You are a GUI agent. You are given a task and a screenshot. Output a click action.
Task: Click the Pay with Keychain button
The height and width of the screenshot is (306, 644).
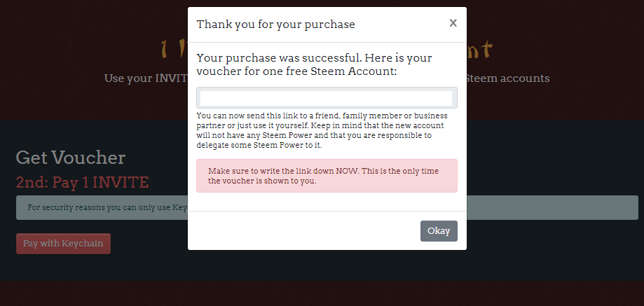click(x=63, y=244)
